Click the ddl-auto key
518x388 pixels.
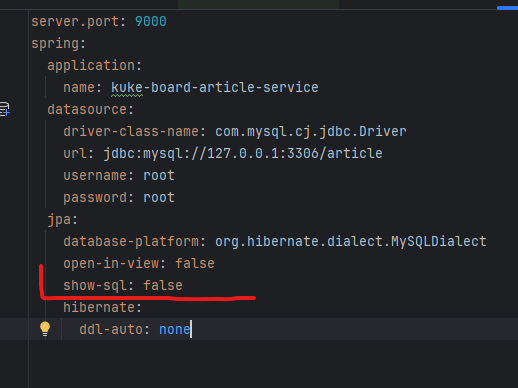[111, 329]
